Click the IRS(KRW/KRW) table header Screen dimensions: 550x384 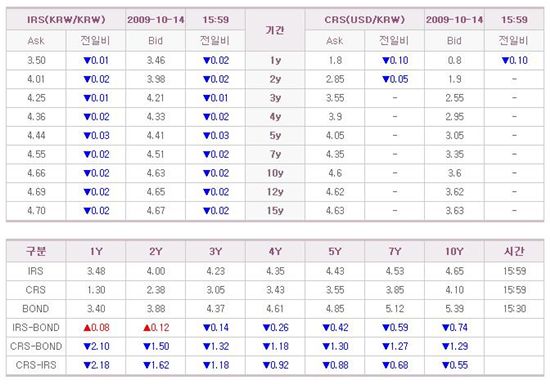click(x=66, y=19)
